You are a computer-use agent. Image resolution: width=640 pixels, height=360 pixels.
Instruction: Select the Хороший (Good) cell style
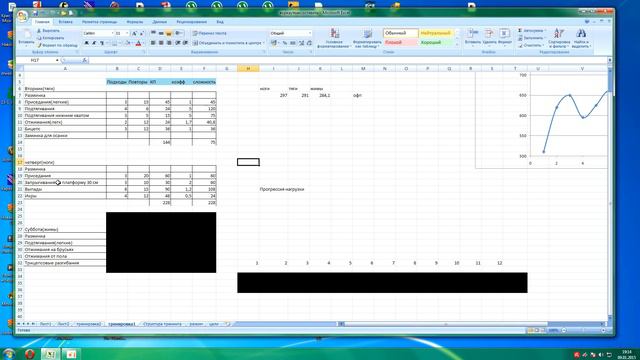(436, 42)
